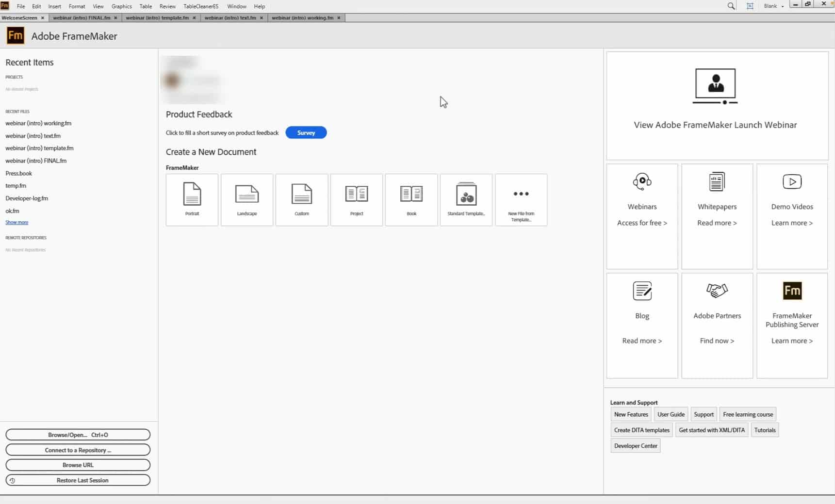The image size is (835, 504).
Task: Create a new Portrait document
Action: click(x=192, y=199)
